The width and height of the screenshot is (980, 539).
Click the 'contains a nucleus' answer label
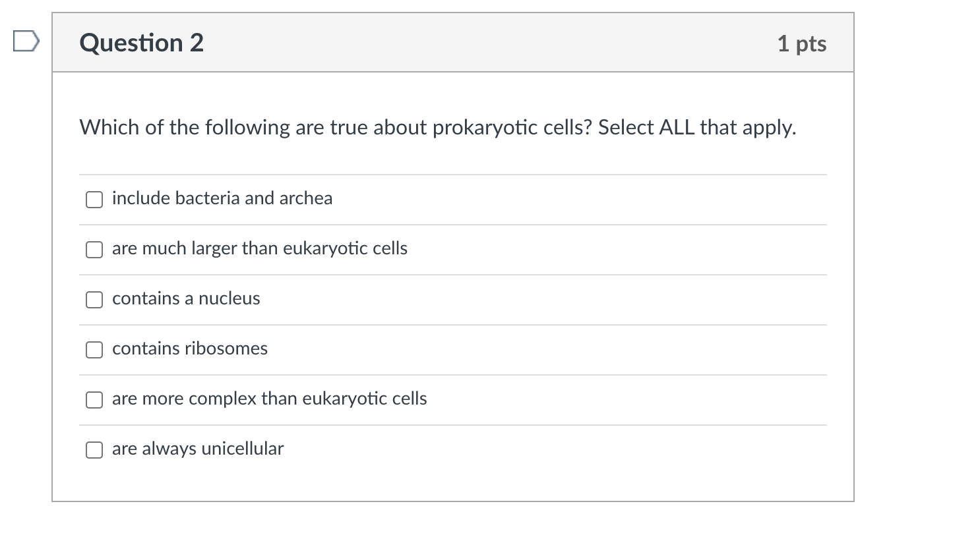tap(186, 298)
